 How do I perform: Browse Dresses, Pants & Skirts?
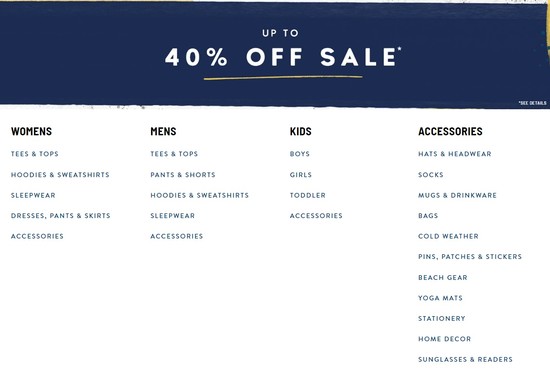pos(60,216)
